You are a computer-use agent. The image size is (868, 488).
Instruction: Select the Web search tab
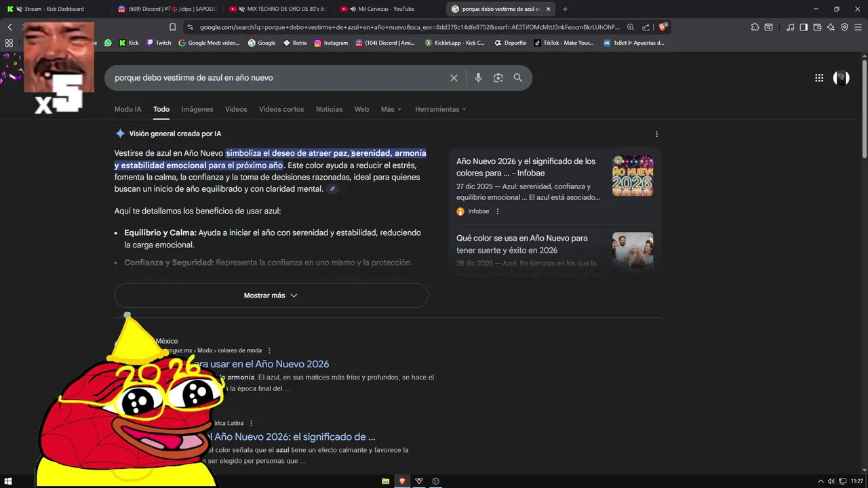point(361,109)
